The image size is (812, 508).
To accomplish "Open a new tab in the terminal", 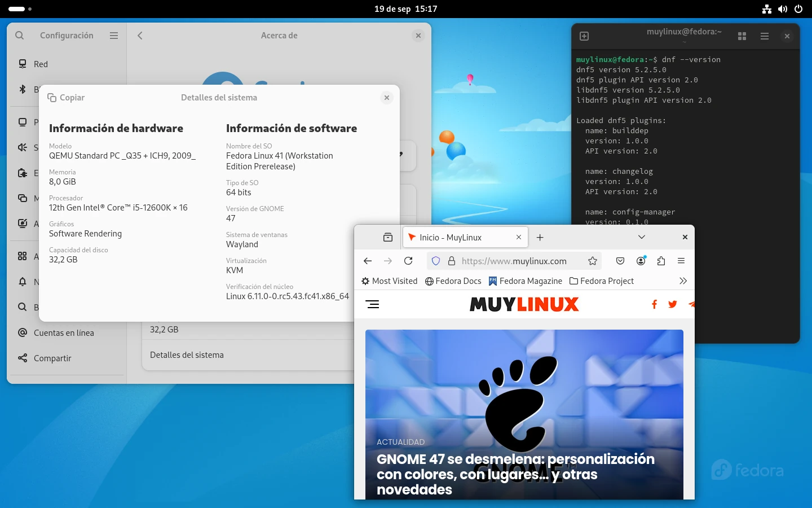I will [584, 36].
